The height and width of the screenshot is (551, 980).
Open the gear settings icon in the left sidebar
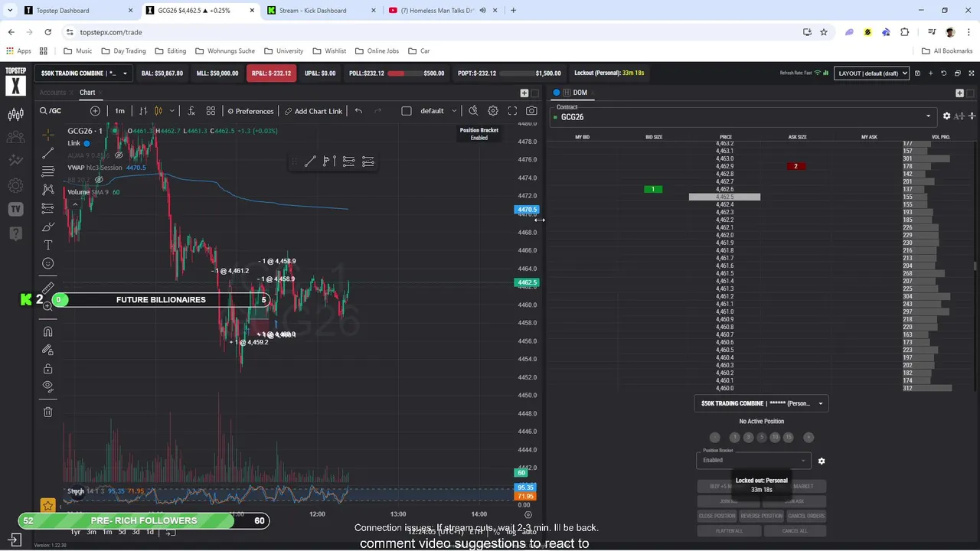click(15, 185)
